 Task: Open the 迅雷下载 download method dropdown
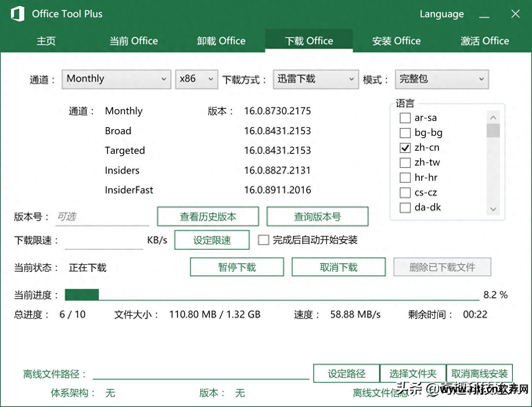[315, 79]
